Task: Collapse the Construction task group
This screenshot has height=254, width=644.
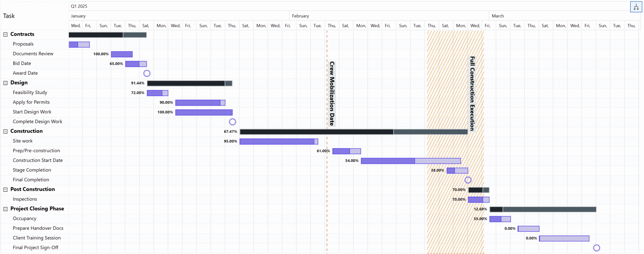Action: coord(5,132)
